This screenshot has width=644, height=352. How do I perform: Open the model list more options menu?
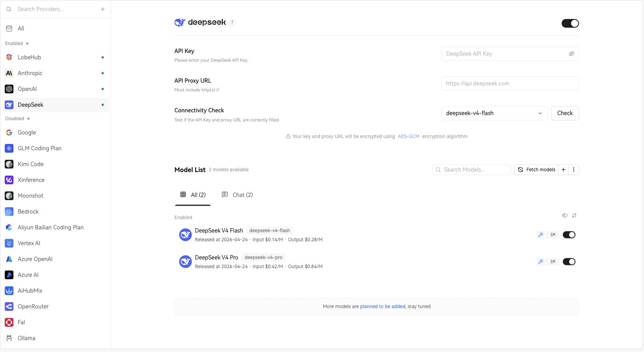[x=574, y=170]
